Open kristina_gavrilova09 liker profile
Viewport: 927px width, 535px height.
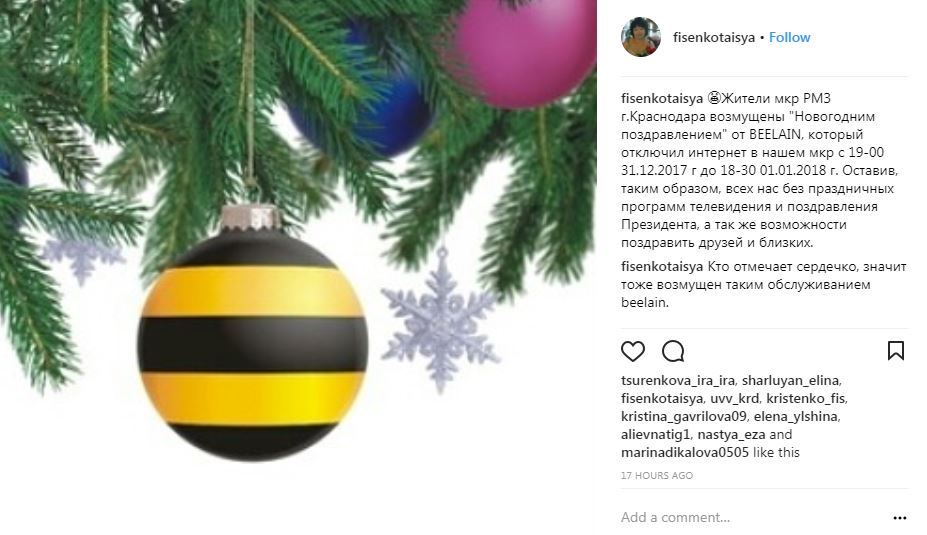(683, 416)
